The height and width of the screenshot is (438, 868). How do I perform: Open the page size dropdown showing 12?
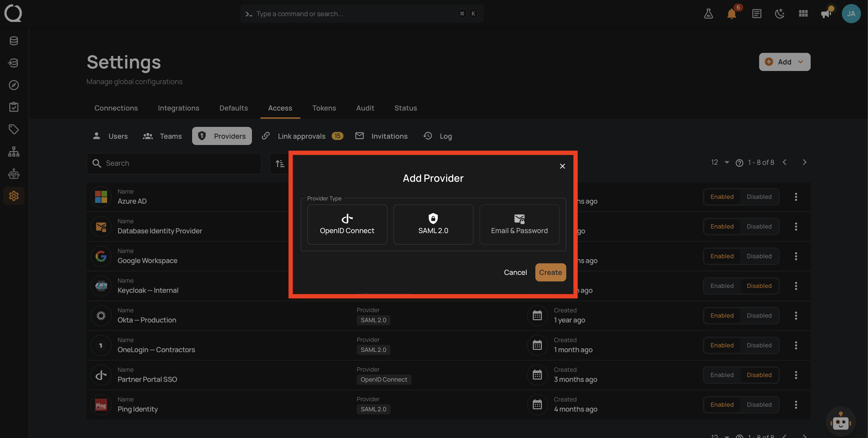[x=720, y=162]
